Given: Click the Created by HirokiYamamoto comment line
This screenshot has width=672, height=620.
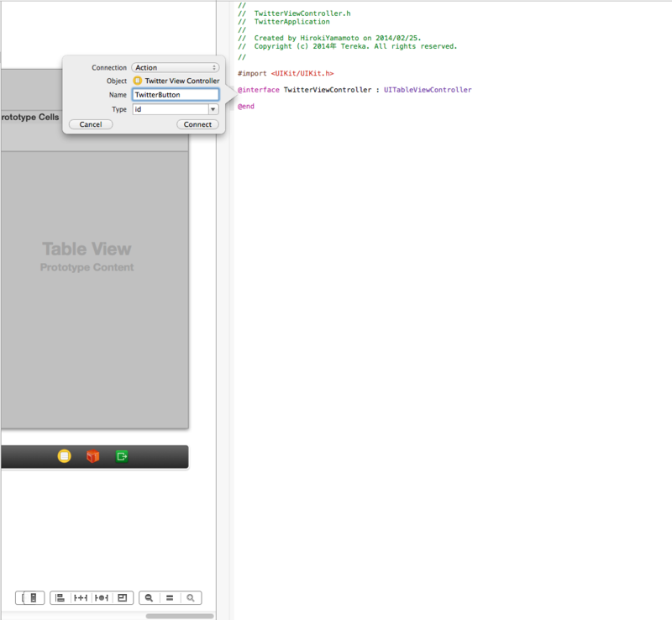Looking at the screenshot, I should point(329,38).
